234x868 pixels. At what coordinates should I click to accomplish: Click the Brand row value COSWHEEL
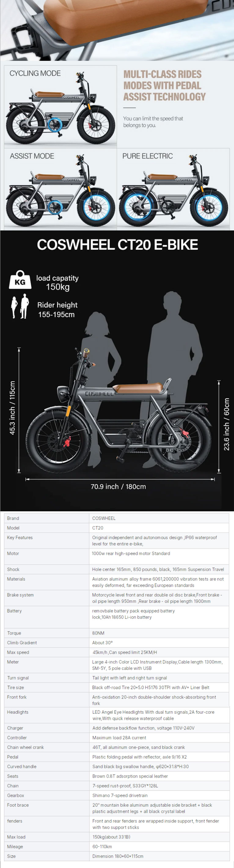tap(104, 518)
